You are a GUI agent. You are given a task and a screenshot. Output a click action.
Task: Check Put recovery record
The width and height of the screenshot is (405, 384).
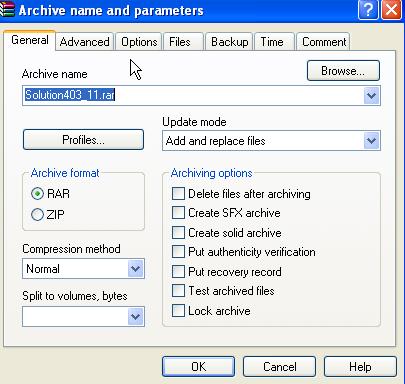(178, 271)
